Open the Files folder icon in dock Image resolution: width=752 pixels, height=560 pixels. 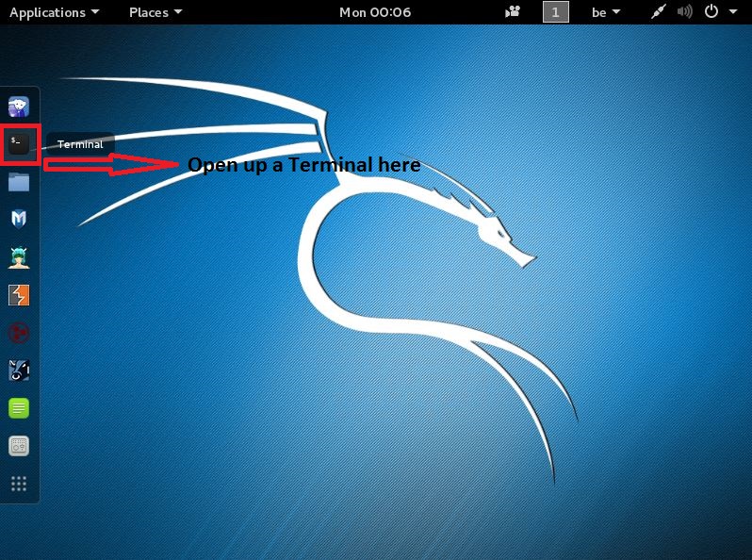[x=19, y=182]
